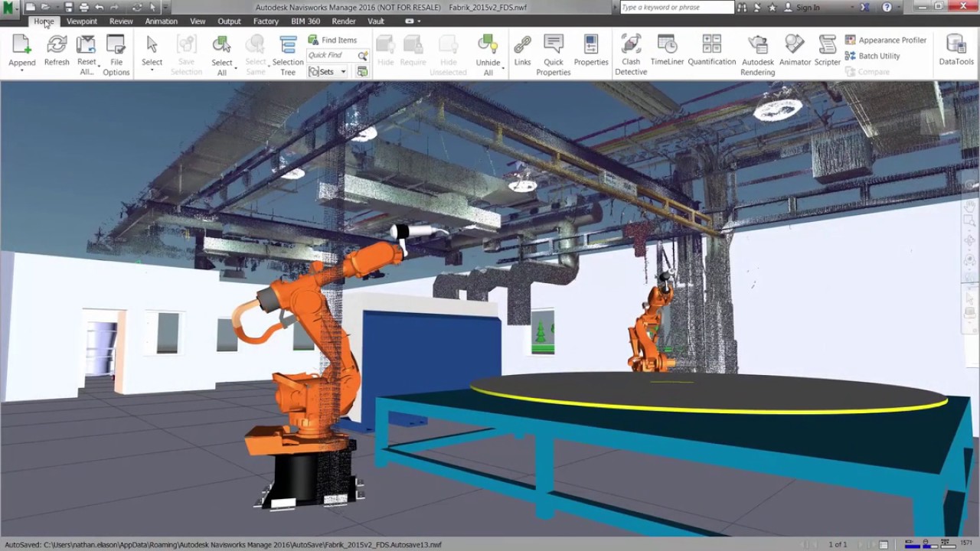The height and width of the screenshot is (551, 980).
Task: Click the memory usage bar in status bar
Action: (966, 543)
